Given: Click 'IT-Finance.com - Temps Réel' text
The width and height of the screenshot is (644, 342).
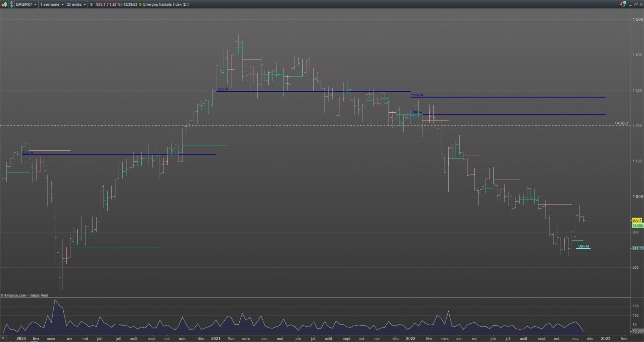Looking at the screenshot, I should pos(24,295).
